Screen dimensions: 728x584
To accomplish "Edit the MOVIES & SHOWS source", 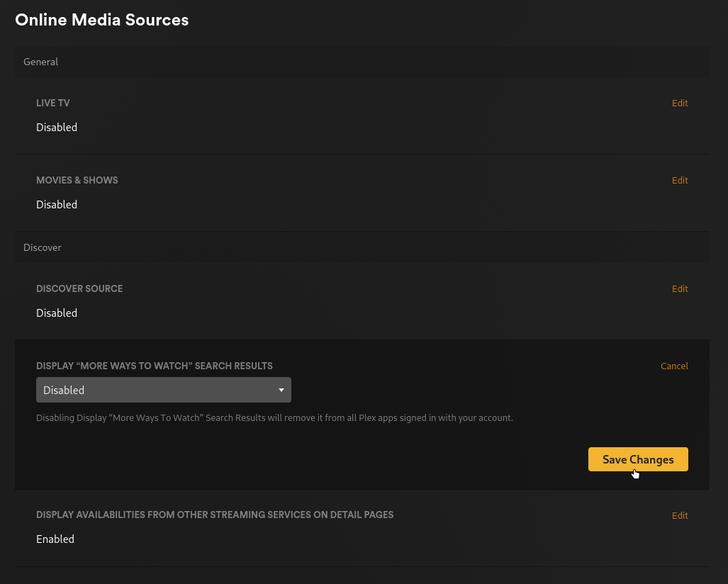I will click(x=679, y=180).
